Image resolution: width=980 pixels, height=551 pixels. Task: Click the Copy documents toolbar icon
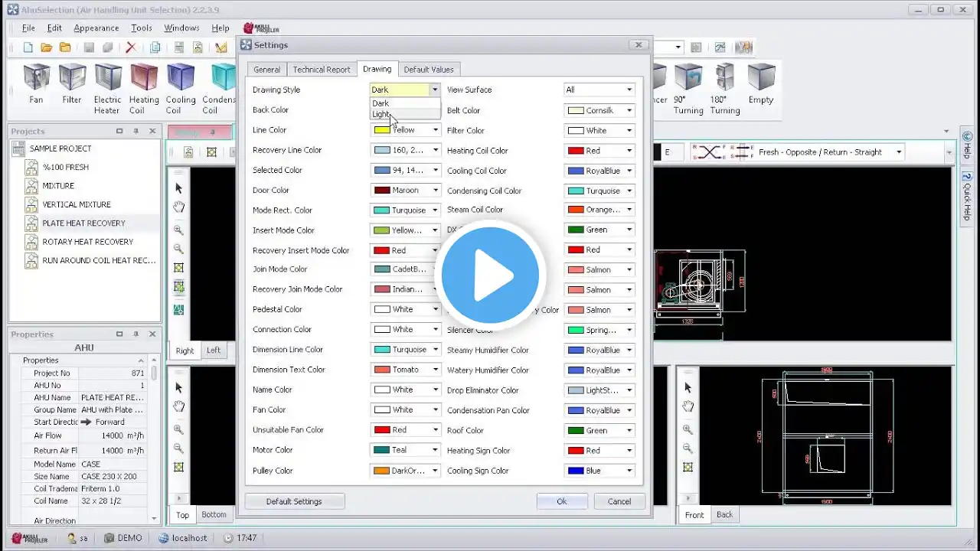click(155, 47)
